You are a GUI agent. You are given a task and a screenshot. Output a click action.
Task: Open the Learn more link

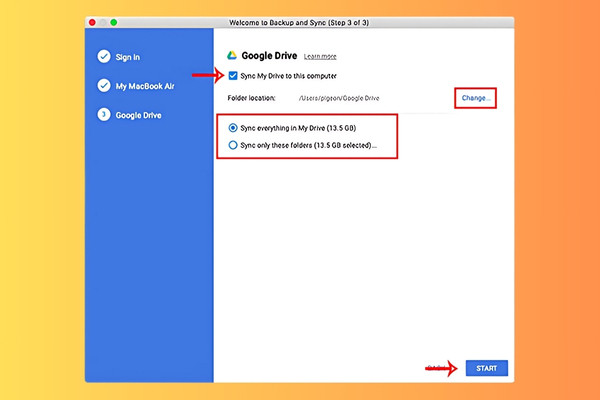point(320,56)
